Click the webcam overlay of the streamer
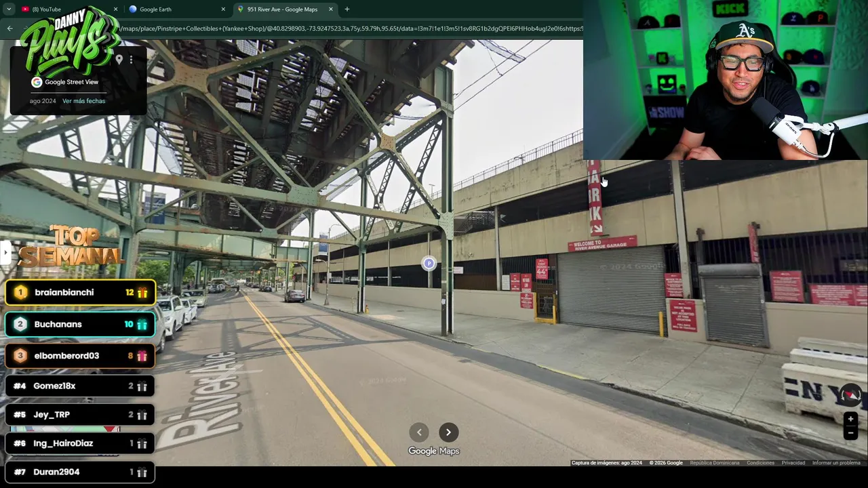This screenshot has width=868, height=488. 726,80
